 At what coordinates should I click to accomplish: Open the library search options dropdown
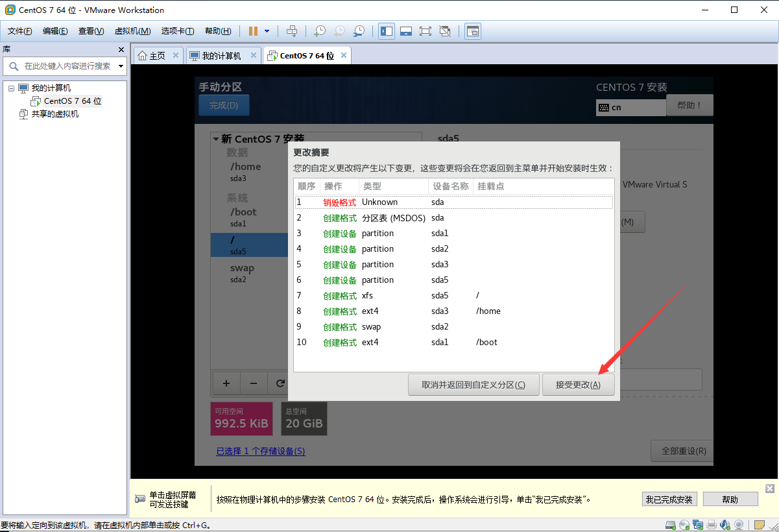[x=121, y=66]
